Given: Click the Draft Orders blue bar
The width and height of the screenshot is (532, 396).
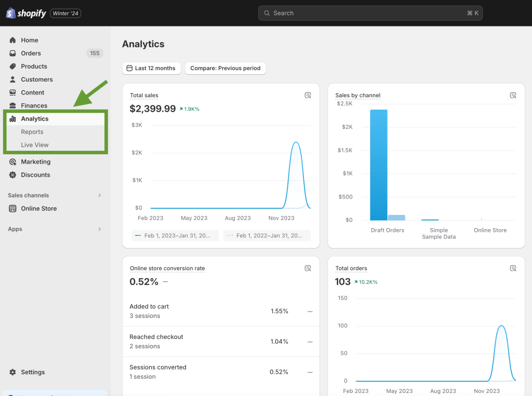Looking at the screenshot, I should pos(379,165).
